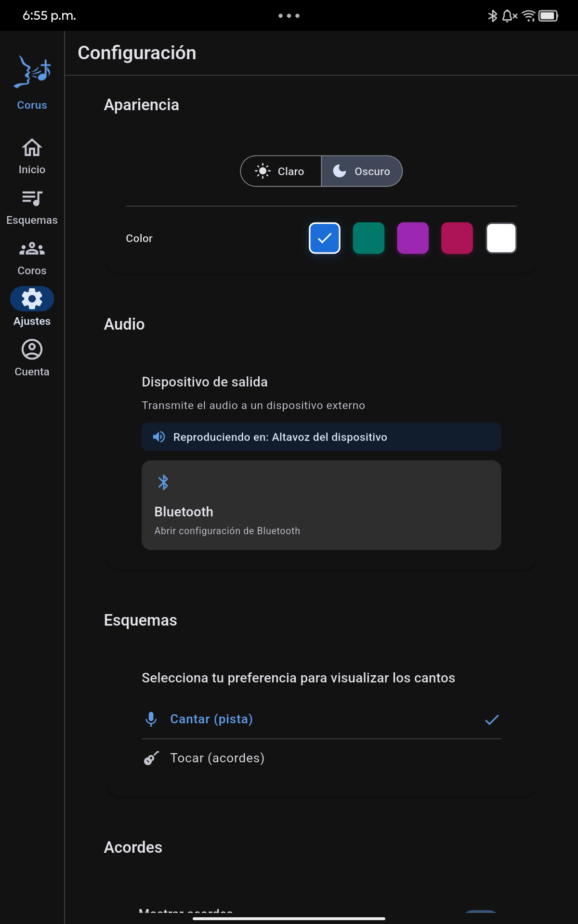The height and width of the screenshot is (924, 578).
Task: Switch theme to Claro
Action: (281, 171)
